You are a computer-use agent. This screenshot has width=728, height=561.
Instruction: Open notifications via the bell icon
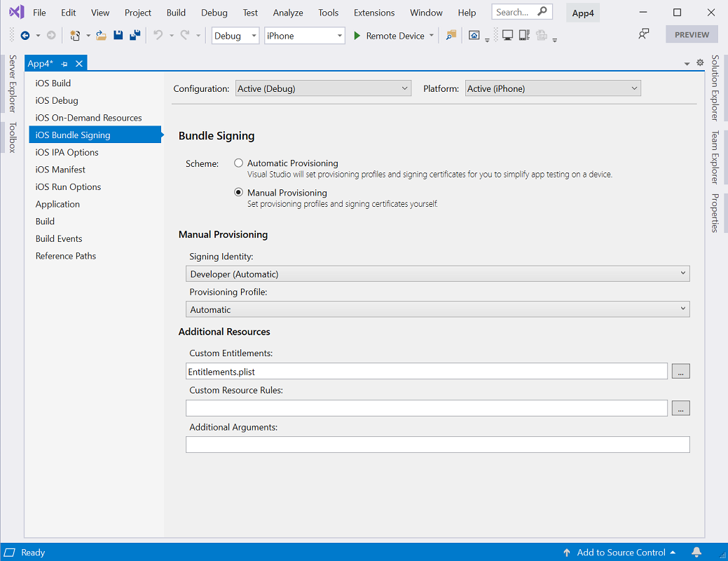coord(696,552)
